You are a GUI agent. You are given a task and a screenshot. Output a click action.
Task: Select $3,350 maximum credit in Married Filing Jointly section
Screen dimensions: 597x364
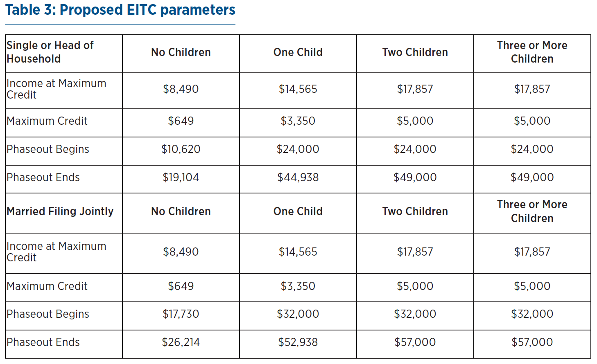[298, 286]
